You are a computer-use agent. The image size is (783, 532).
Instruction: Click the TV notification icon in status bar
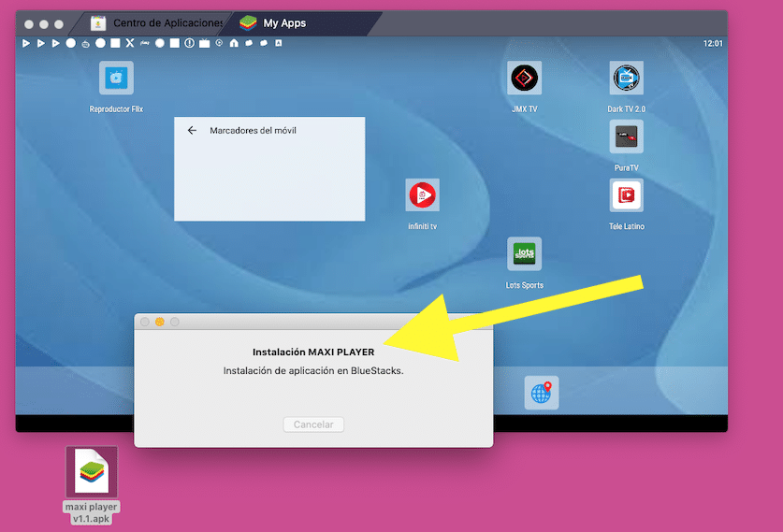(x=204, y=43)
